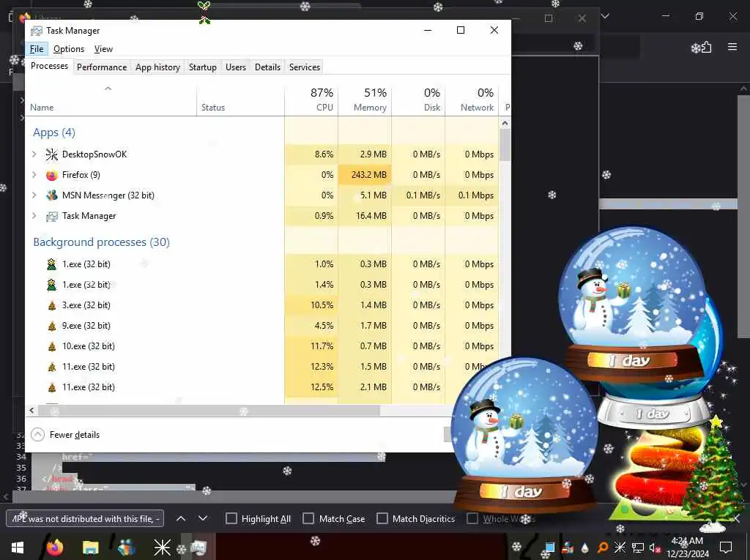
Task: Sort by the Status column header
Action: point(240,100)
